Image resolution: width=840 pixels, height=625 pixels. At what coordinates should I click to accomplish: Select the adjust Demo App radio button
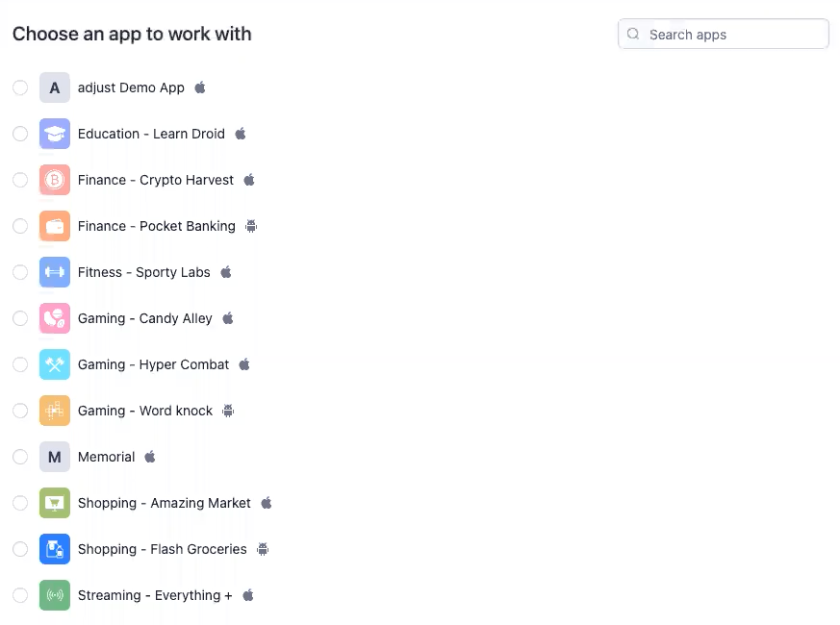(x=20, y=87)
